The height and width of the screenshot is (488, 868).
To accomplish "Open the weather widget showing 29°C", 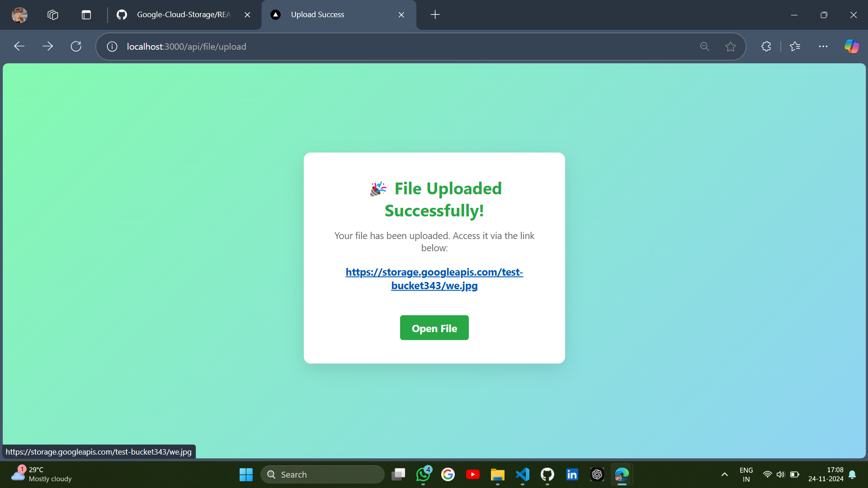I will point(42,474).
